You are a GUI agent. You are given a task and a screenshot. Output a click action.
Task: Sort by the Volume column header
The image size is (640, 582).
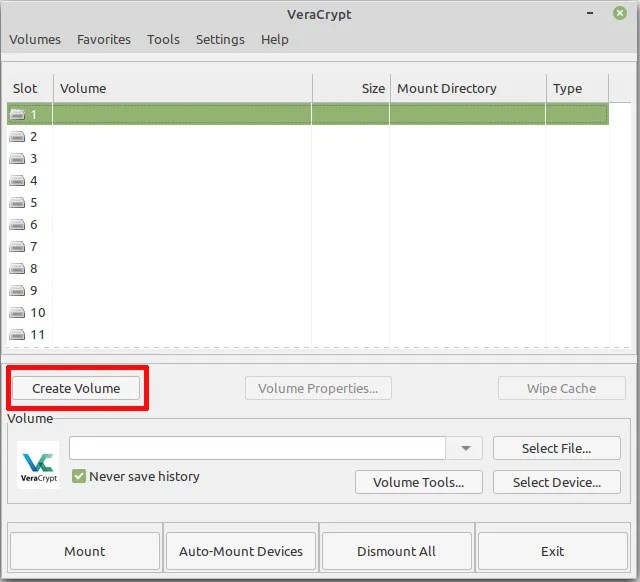point(182,88)
